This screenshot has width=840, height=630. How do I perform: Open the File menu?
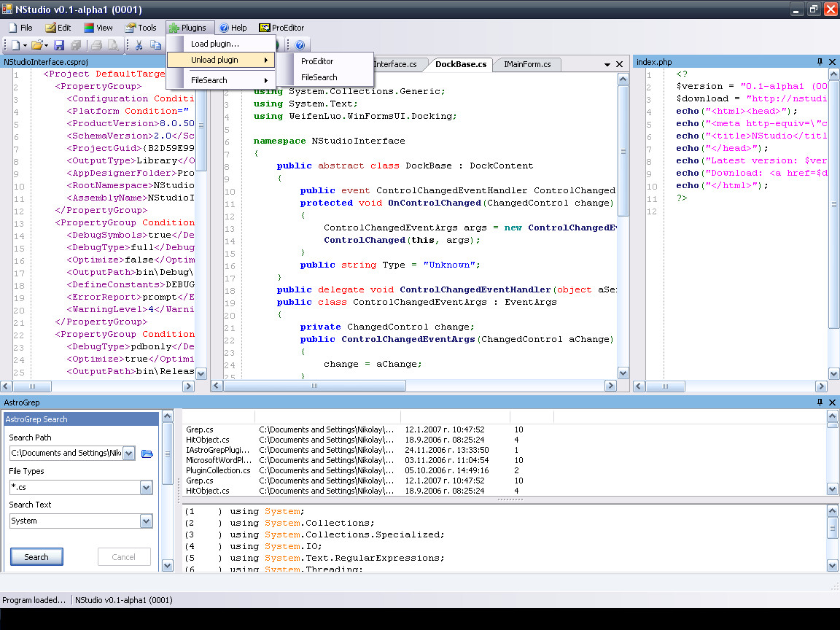click(x=20, y=28)
